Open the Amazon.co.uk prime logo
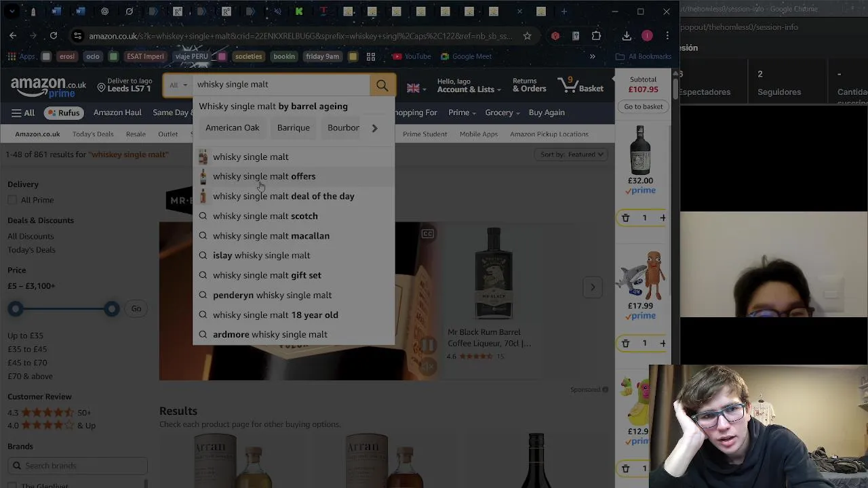 pyautogui.click(x=48, y=87)
